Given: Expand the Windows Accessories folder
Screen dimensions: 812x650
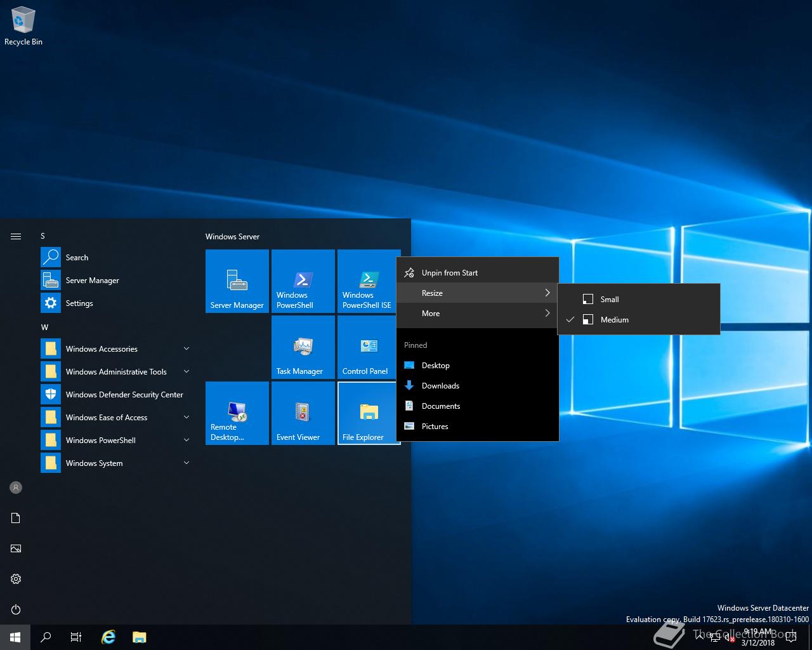Looking at the screenshot, I should tap(117, 348).
